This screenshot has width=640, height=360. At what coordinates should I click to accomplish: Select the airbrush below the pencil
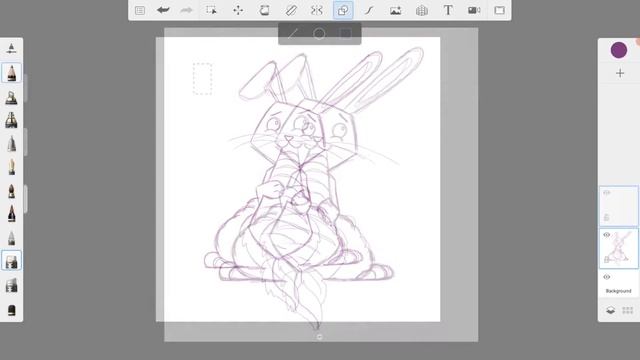point(11,98)
